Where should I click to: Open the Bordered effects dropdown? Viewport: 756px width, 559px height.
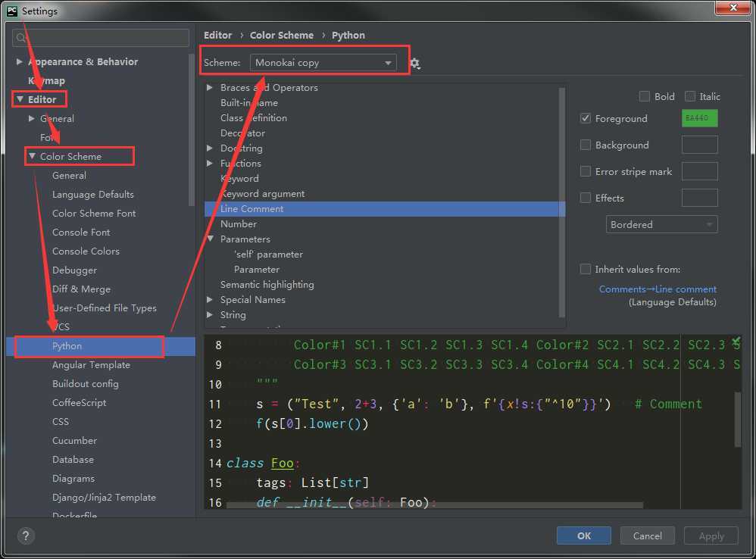point(661,224)
